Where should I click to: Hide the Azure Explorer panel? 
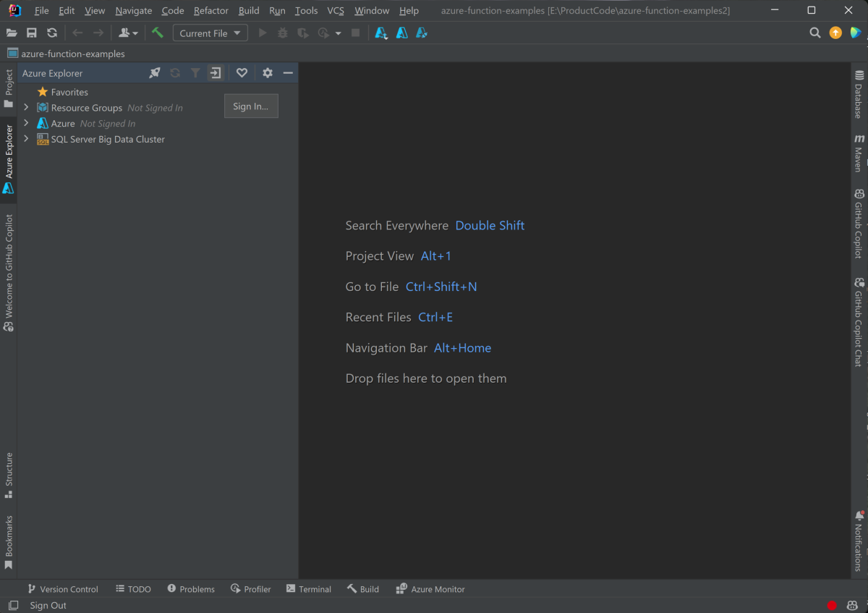(x=288, y=72)
